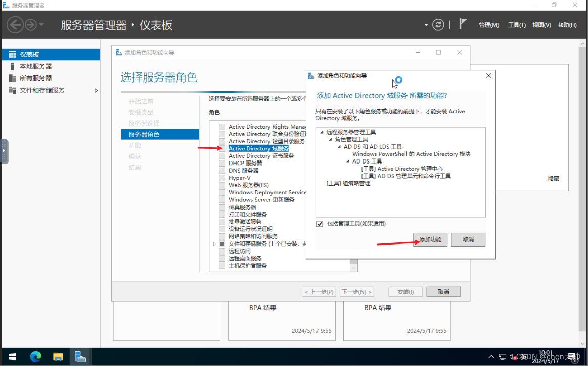Image resolution: width=588 pixels, height=366 pixels.
Task: Check Active Directory 联合身份验证 role
Action: coord(222,134)
